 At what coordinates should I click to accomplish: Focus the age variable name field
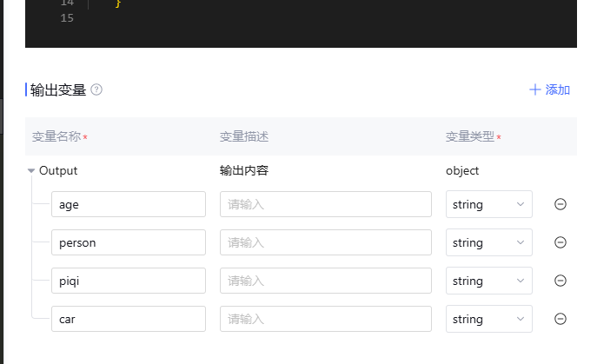[x=128, y=204]
